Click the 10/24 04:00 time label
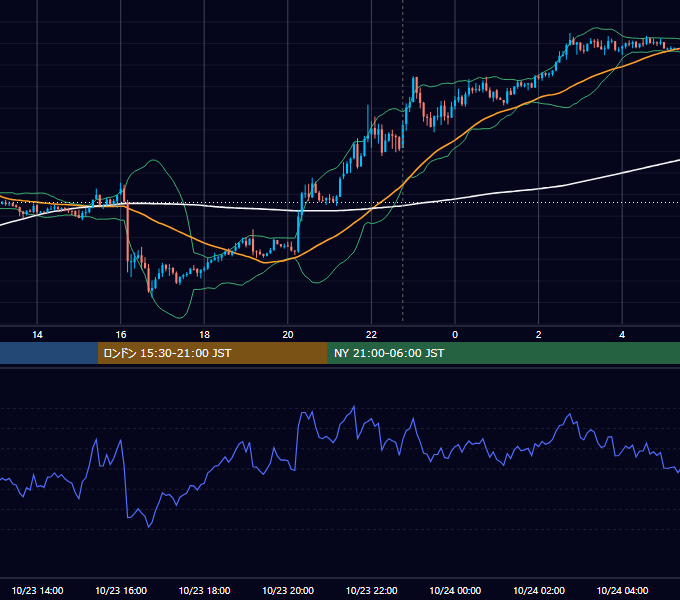Image resolution: width=680 pixels, height=600 pixels. click(x=622, y=590)
